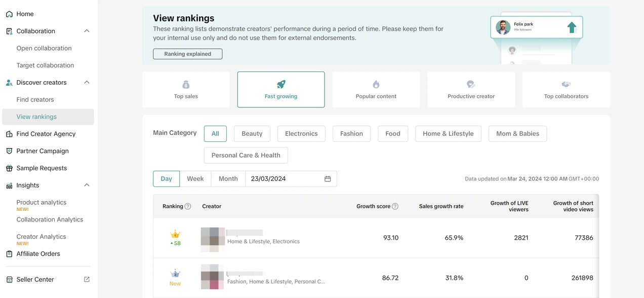This screenshot has height=298, width=644.
Task: Click help icon next to Ranking header
Action: (188, 206)
